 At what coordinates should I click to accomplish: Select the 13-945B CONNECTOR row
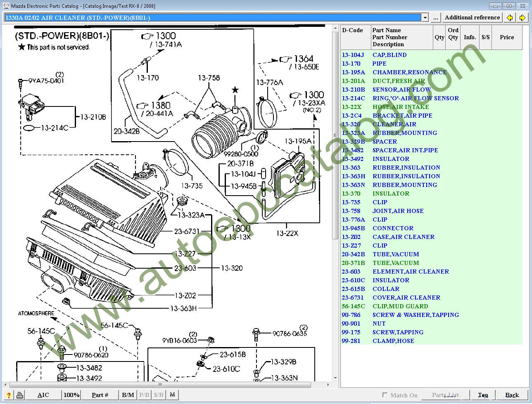pyautogui.click(x=432, y=228)
